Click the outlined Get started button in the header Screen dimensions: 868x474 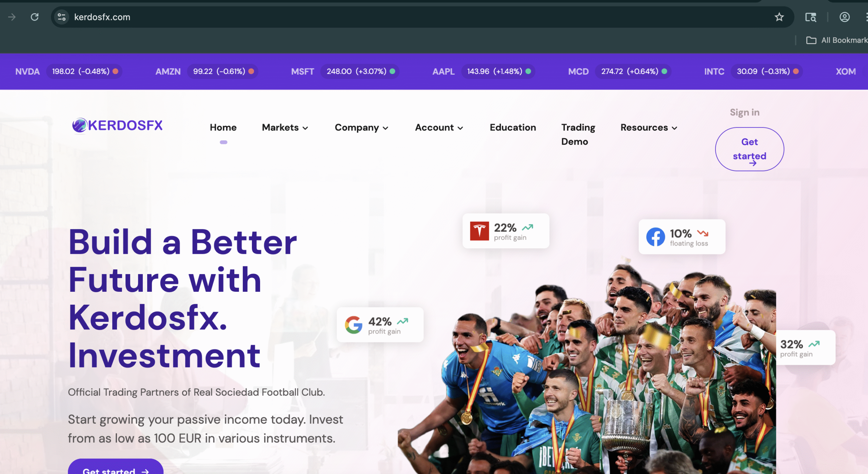[749, 149]
